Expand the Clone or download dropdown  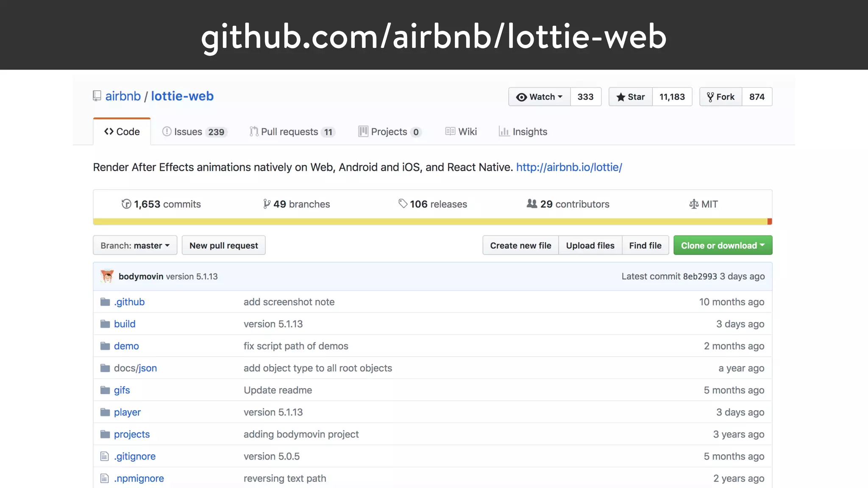[723, 245]
